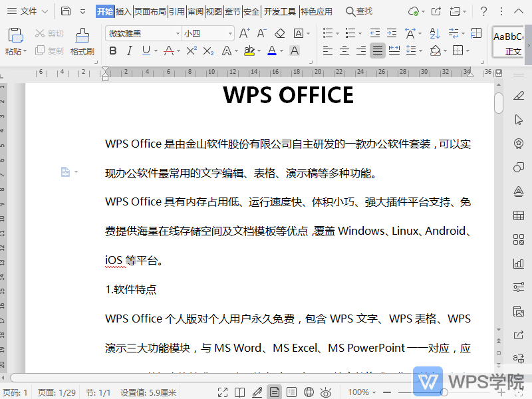Click the Clear Formatting eraser icon
The height and width of the screenshot is (399, 532).
coord(279,35)
